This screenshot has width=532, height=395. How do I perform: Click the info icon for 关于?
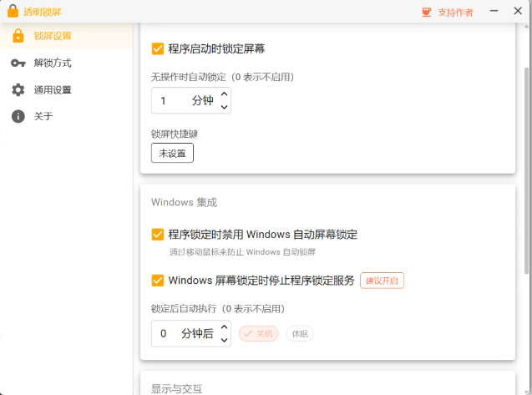click(x=18, y=116)
